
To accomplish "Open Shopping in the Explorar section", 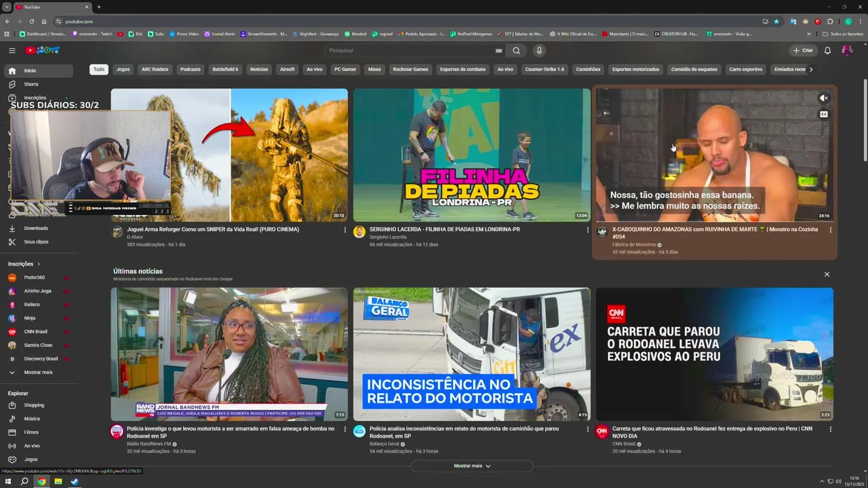I will click(x=38, y=405).
